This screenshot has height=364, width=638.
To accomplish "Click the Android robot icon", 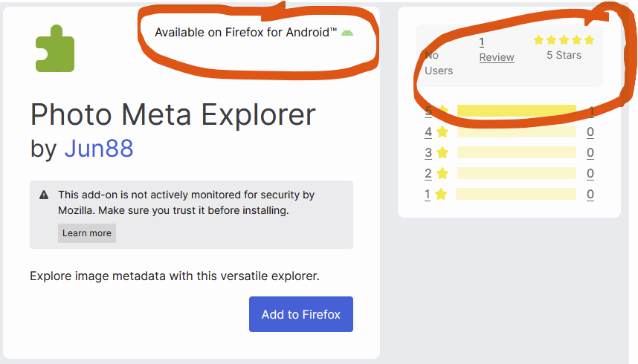I will coord(347,32).
